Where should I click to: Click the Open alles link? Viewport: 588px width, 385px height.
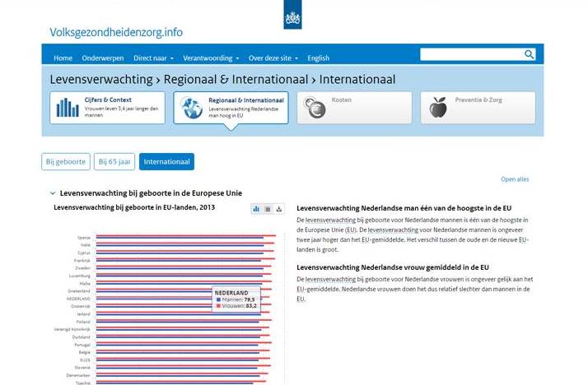[x=515, y=179]
